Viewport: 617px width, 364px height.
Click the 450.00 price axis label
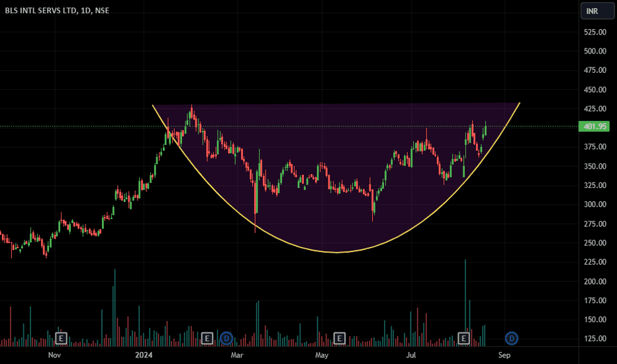[595, 90]
